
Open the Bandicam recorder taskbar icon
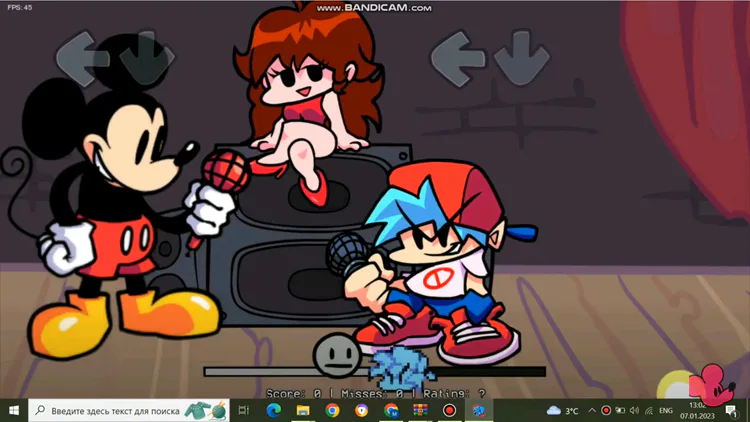coord(449,411)
